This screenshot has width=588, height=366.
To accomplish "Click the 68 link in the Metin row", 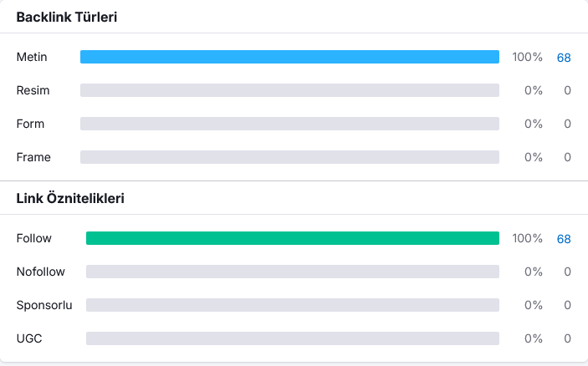I will tap(564, 57).
